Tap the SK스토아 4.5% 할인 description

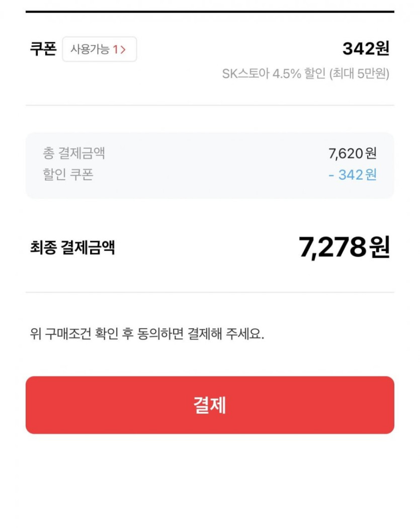[x=275, y=74]
